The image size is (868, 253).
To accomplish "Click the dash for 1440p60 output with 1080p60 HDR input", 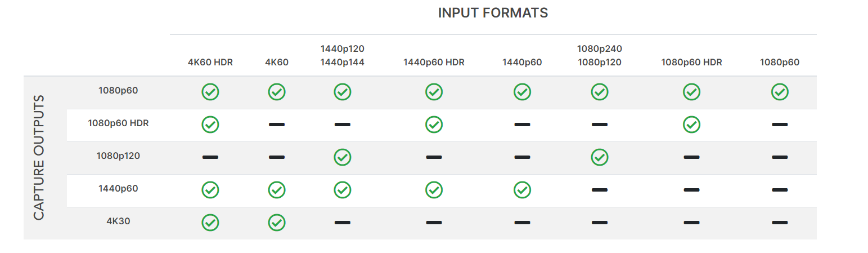I will 691,190.
